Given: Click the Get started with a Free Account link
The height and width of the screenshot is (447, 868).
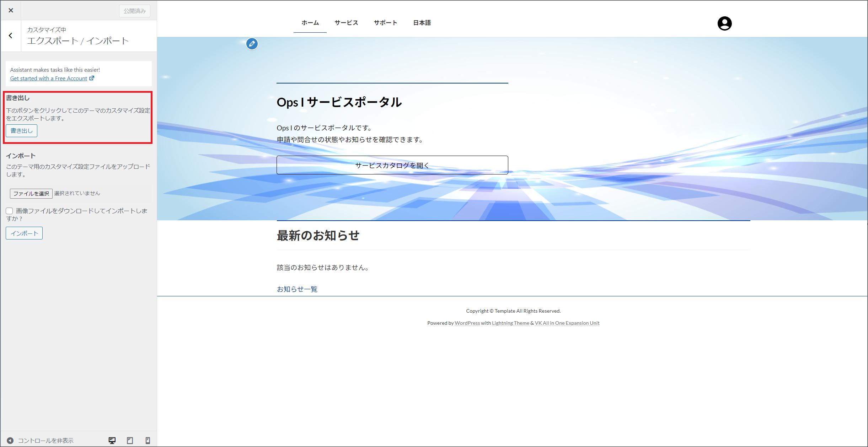Looking at the screenshot, I should click(49, 78).
